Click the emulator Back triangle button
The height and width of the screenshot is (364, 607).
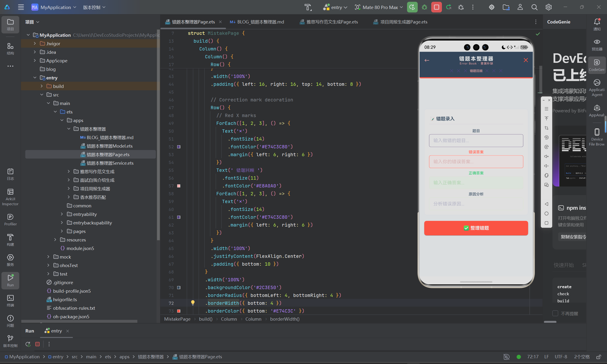(546, 204)
